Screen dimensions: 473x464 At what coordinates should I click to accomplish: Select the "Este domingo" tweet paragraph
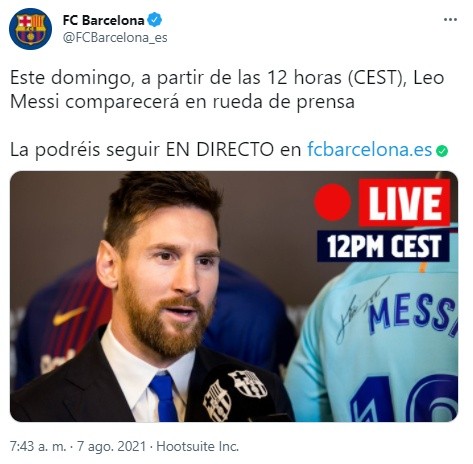227,90
